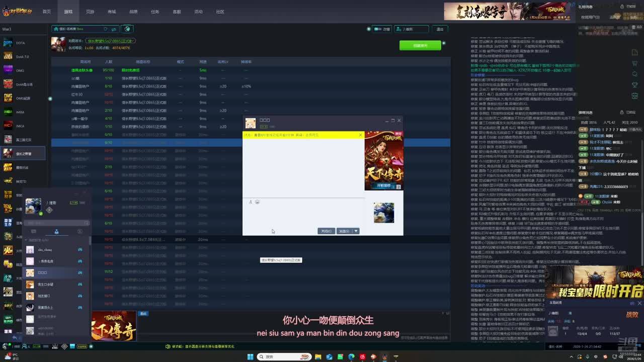Screen dimensions: 644x362
Task: Open the Windows Start menu
Action: pos(250,357)
